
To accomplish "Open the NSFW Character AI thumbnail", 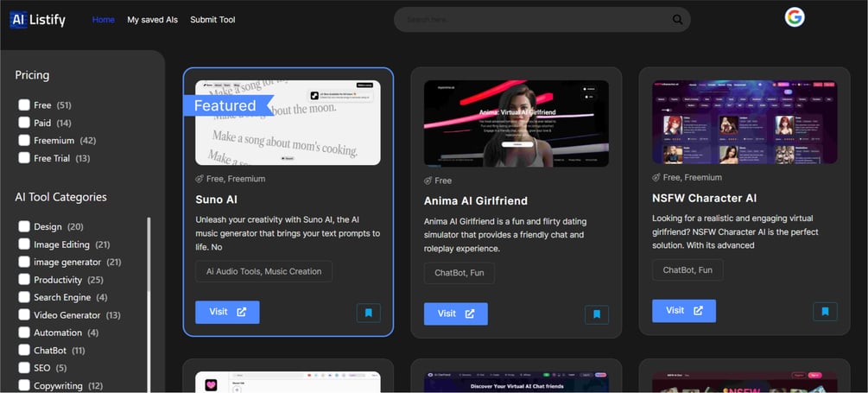I will [x=744, y=122].
